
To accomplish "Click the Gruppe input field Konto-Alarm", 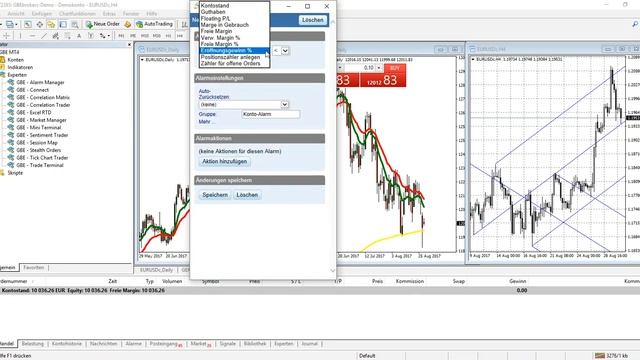I will coord(271,114).
